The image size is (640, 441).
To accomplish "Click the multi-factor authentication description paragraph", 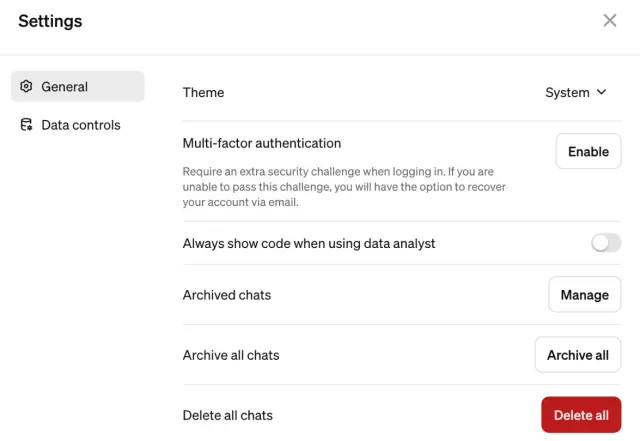I will click(x=338, y=187).
